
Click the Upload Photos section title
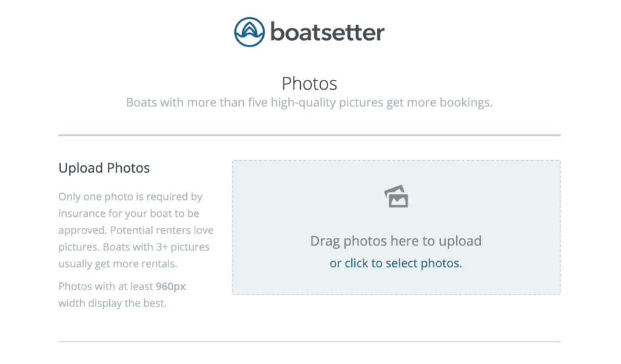[104, 168]
